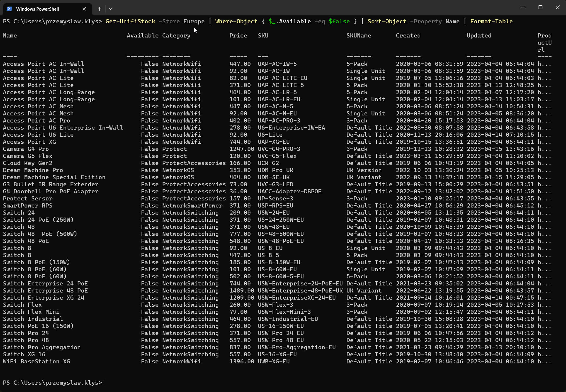
Task: Close the terminal window
Action: [557, 7]
